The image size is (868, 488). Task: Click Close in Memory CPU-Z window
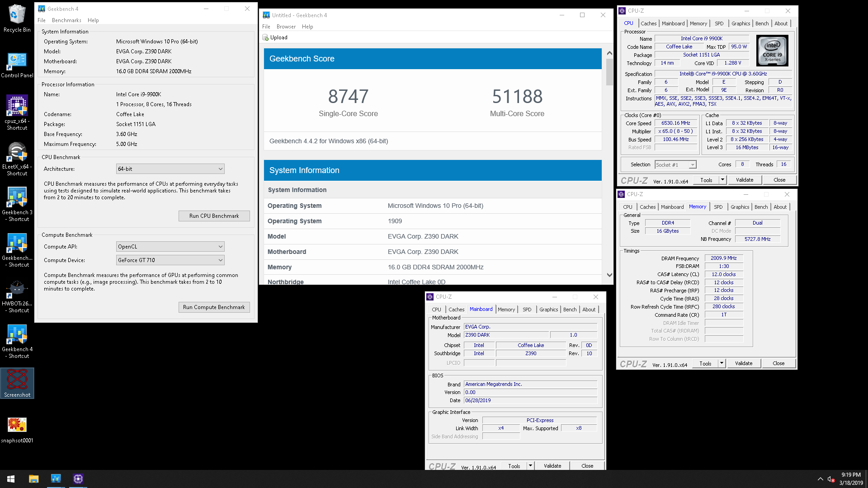(x=778, y=363)
